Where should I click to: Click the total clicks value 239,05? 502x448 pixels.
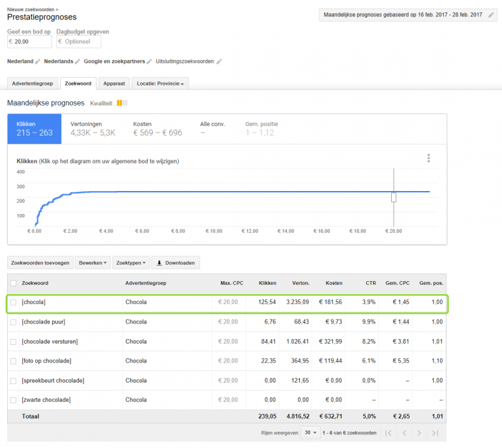pos(267,417)
